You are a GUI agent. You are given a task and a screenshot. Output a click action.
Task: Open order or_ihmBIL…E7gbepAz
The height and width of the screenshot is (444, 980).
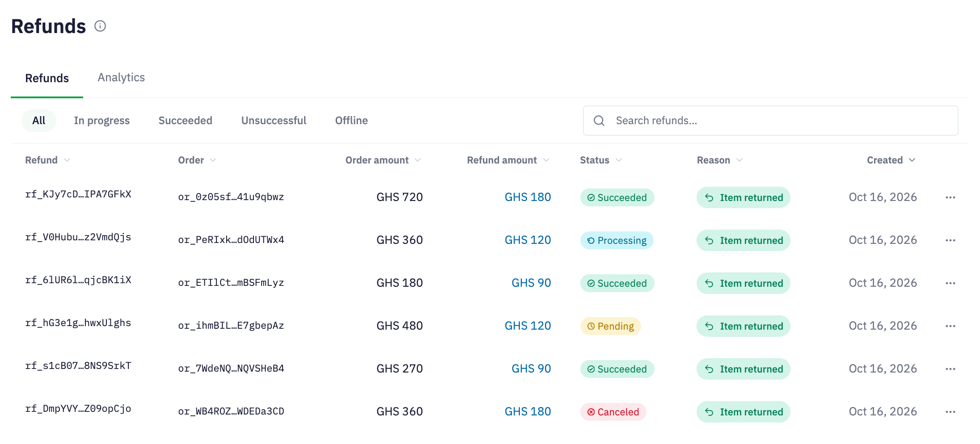pos(231,326)
